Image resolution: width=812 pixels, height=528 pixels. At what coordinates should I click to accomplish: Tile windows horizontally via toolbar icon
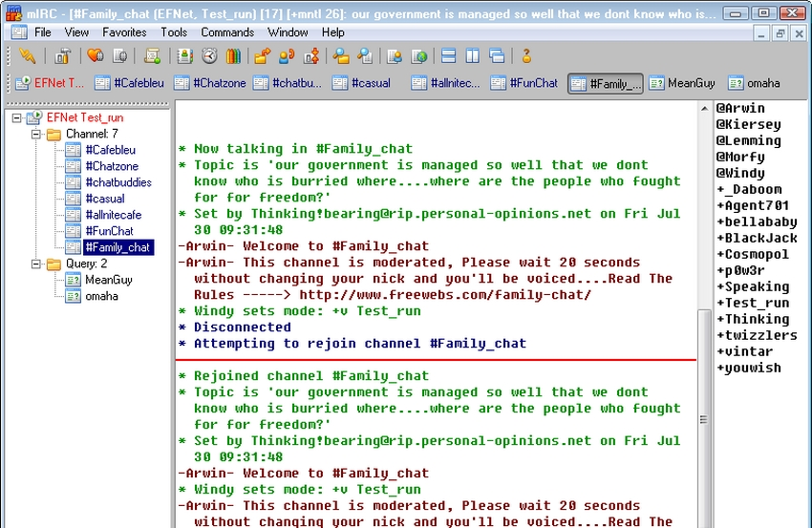pyautogui.click(x=448, y=56)
